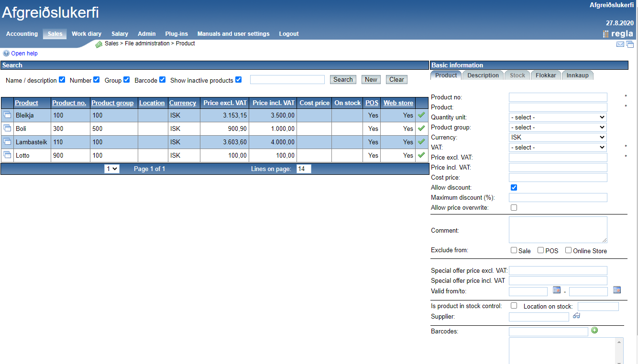The height and width of the screenshot is (364, 638).
Task: Click the Maximum discount (%) field
Action: tap(558, 198)
